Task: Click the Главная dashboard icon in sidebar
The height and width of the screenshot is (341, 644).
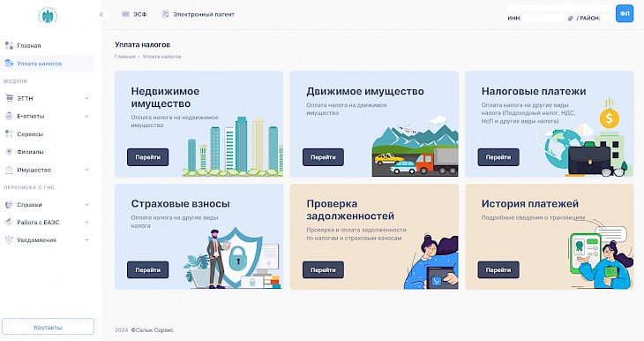Action: (9, 45)
